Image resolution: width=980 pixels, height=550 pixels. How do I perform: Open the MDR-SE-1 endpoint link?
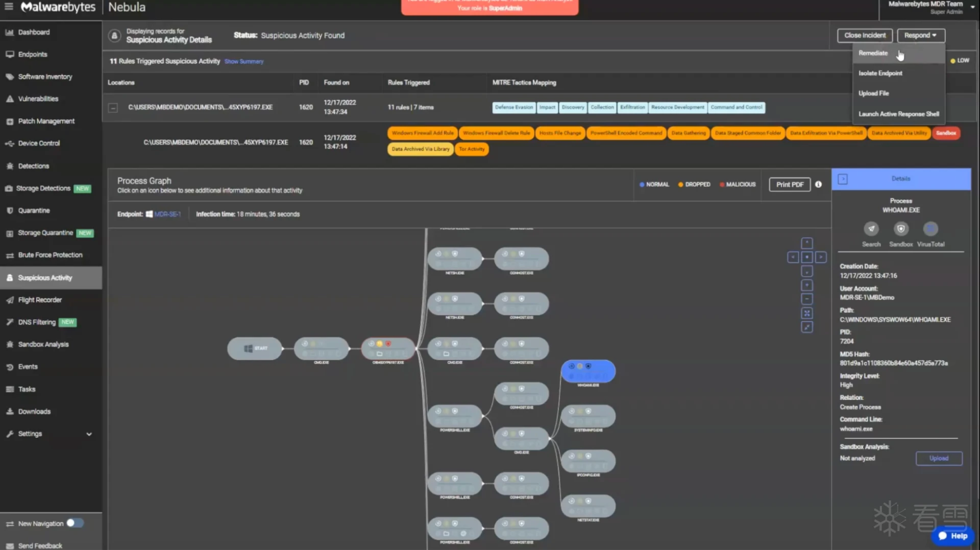click(167, 214)
